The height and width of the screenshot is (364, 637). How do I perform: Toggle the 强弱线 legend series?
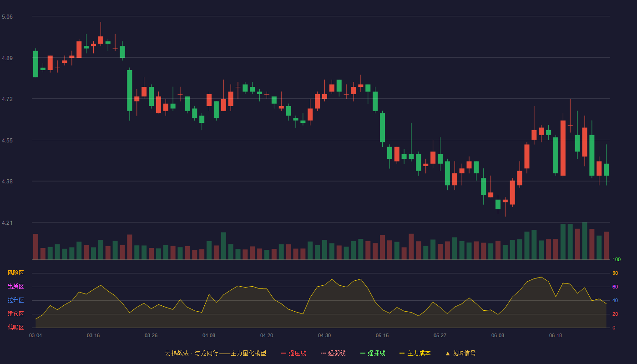(x=333, y=353)
